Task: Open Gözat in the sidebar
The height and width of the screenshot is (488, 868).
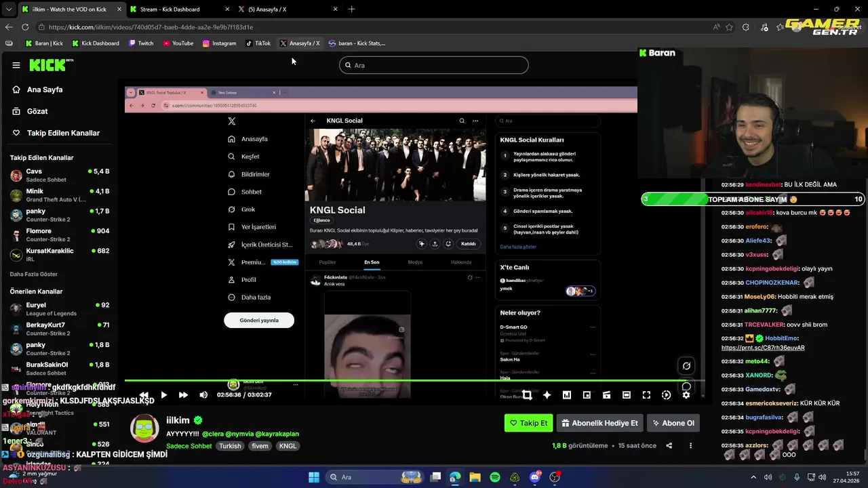Action: (x=37, y=111)
